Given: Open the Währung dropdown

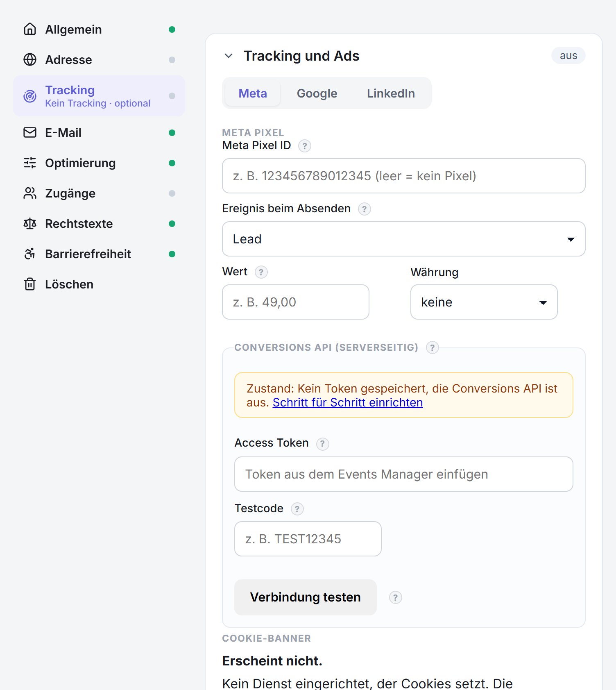Looking at the screenshot, I should tap(484, 302).
